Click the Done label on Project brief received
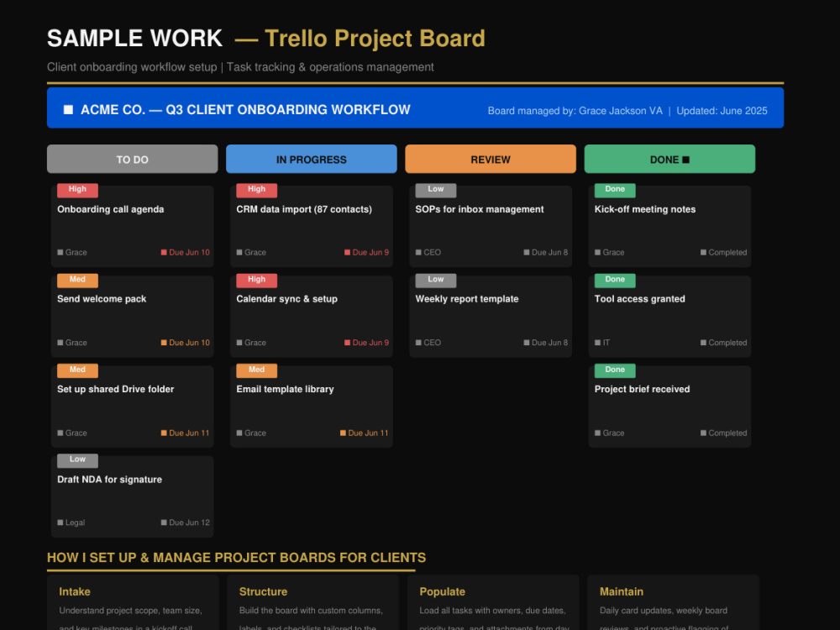 coord(615,370)
